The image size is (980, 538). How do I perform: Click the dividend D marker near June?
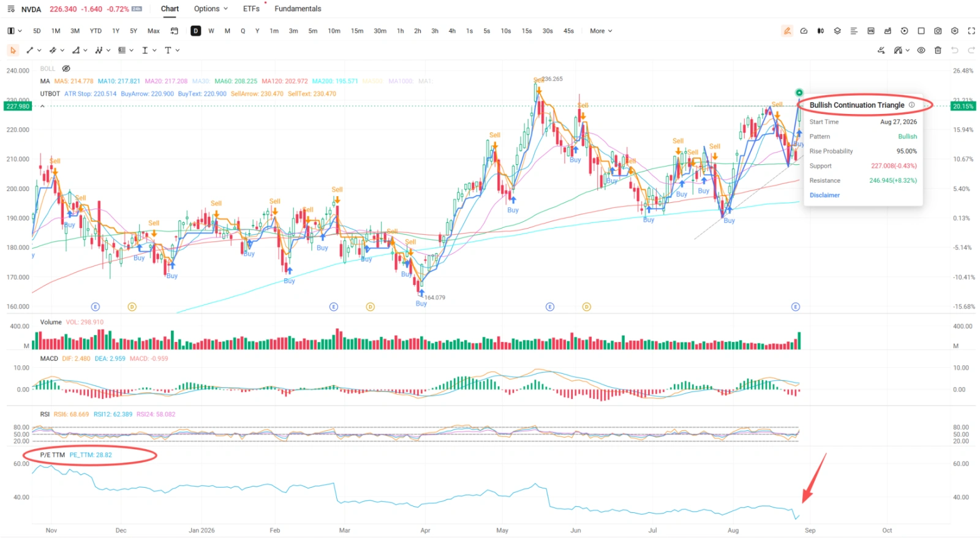click(x=587, y=306)
